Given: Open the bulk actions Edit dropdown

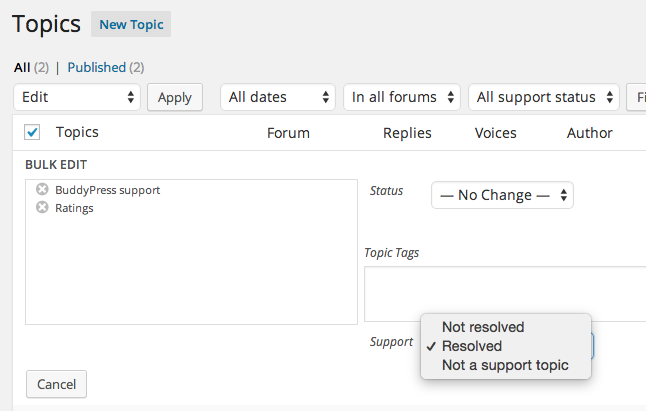Looking at the screenshot, I should tap(77, 97).
